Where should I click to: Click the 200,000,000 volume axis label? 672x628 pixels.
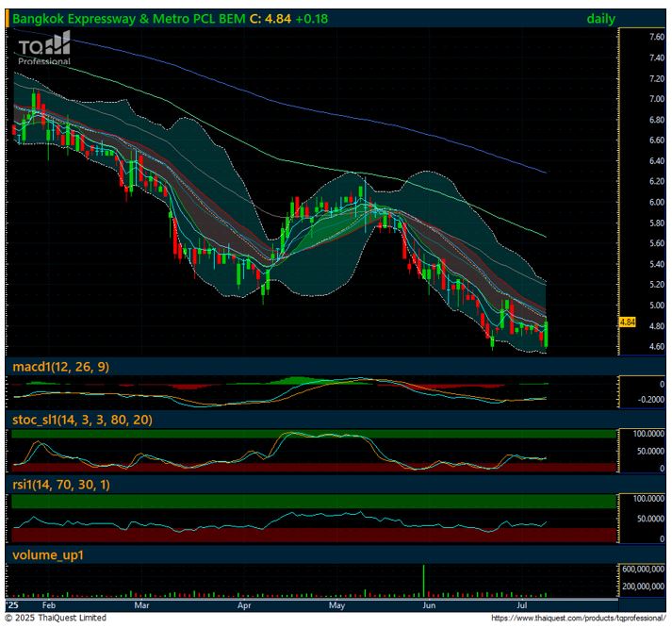pyautogui.click(x=644, y=587)
